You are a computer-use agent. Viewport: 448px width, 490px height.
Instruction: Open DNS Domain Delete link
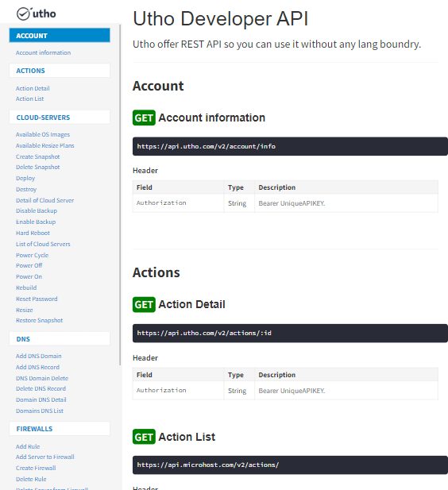[x=42, y=378]
